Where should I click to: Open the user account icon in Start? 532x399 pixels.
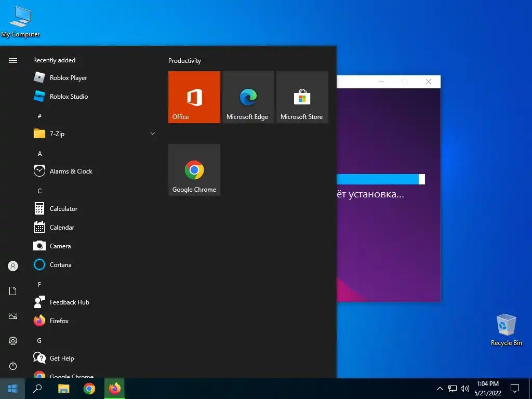coord(13,266)
